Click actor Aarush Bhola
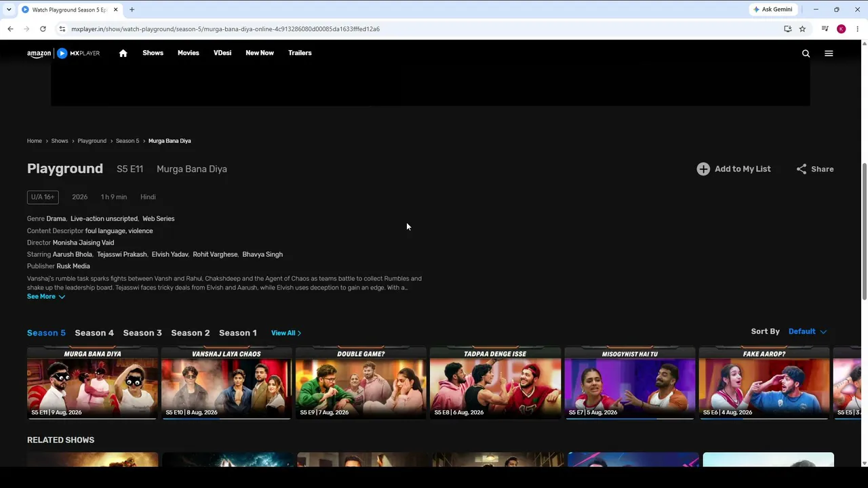 point(73,254)
